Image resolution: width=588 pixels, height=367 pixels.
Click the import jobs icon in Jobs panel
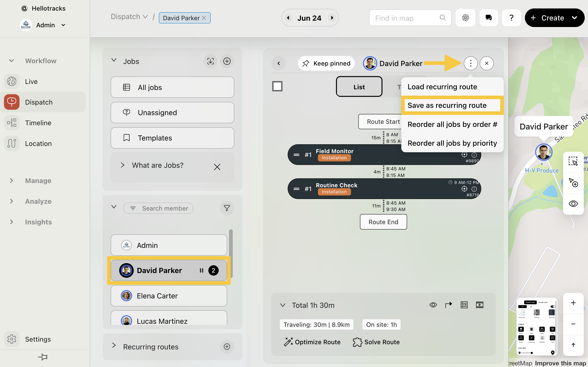coord(210,61)
